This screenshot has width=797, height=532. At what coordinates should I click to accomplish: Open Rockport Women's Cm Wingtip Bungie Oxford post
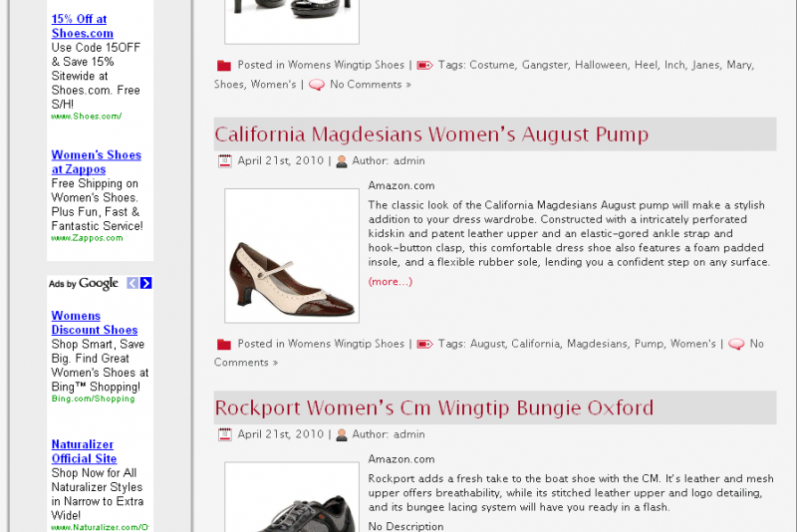[434, 407]
